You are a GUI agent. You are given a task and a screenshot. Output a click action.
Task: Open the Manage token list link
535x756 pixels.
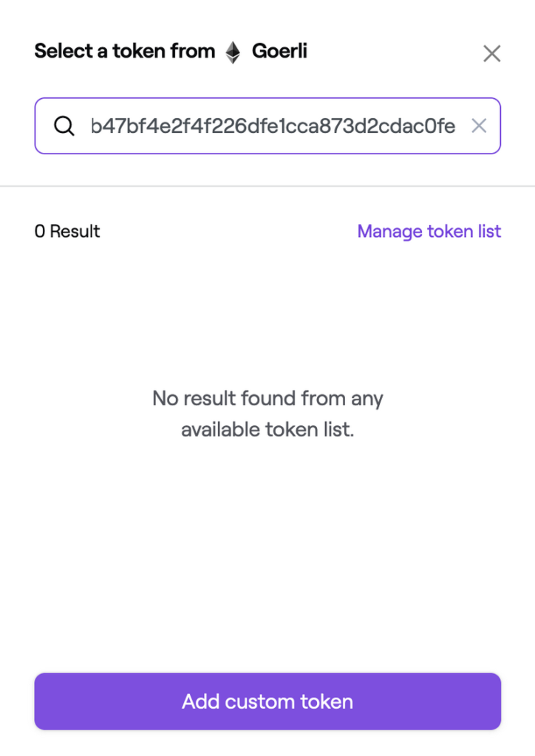click(x=429, y=231)
